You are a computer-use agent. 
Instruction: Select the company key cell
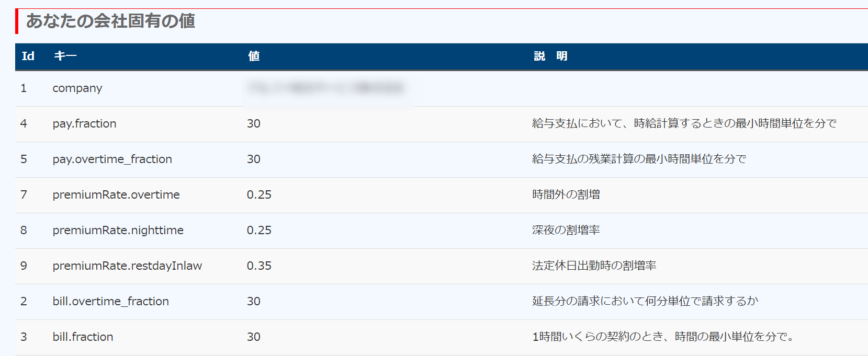[x=77, y=88]
